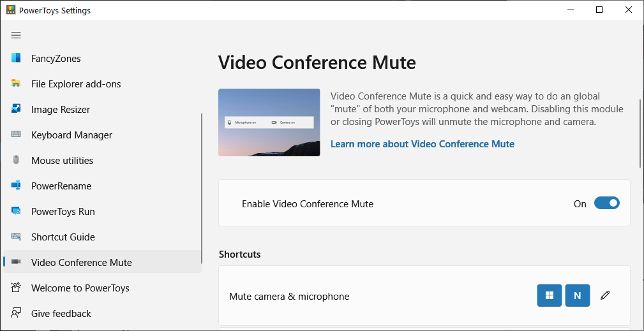644x331 pixels.
Task: Open the Welcome to PowerToys page
Action: tap(80, 288)
